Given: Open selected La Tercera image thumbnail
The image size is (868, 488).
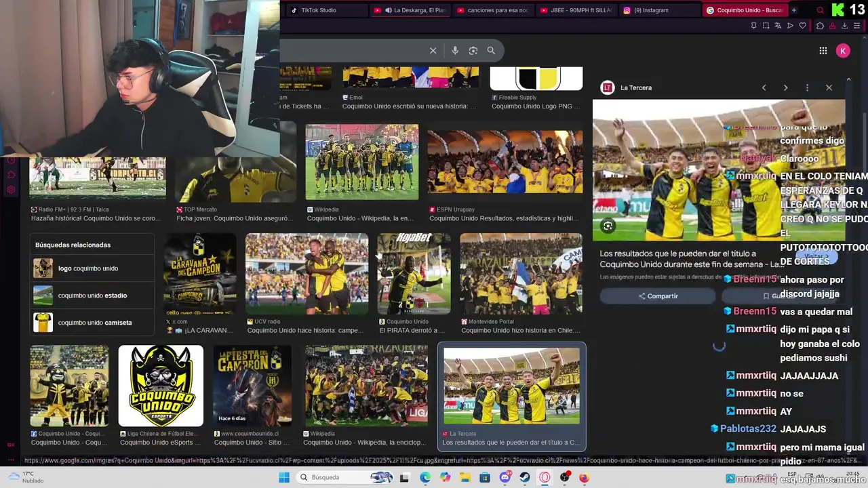Looking at the screenshot, I should [511, 386].
